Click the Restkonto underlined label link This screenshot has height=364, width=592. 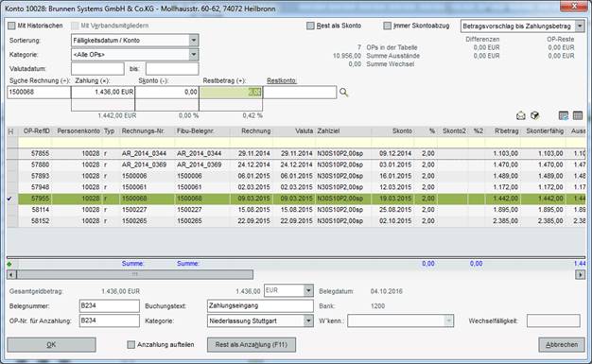[281, 80]
